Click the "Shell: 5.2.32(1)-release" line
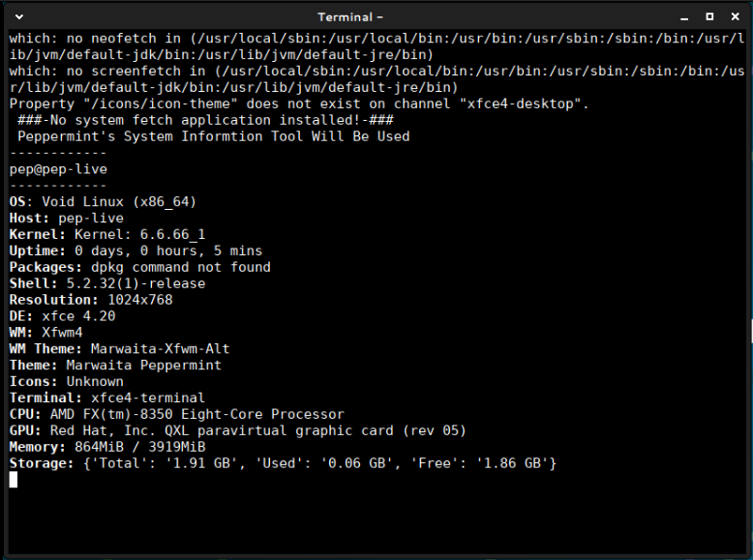The height and width of the screenshot is (560, 753). [106, 283]
